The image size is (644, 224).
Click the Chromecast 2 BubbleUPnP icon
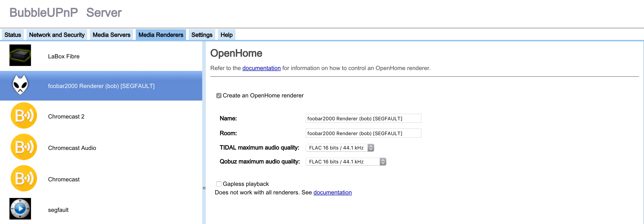[x=24, y=115]
